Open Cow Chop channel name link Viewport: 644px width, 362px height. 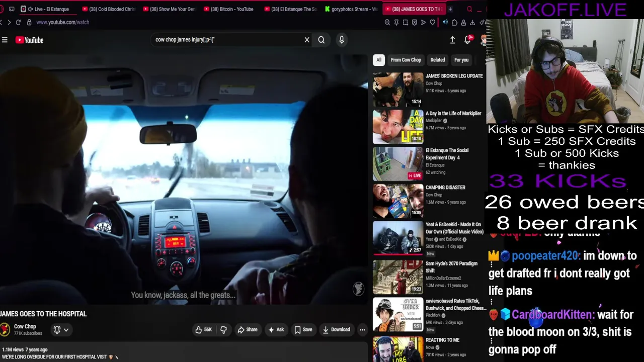25,326
